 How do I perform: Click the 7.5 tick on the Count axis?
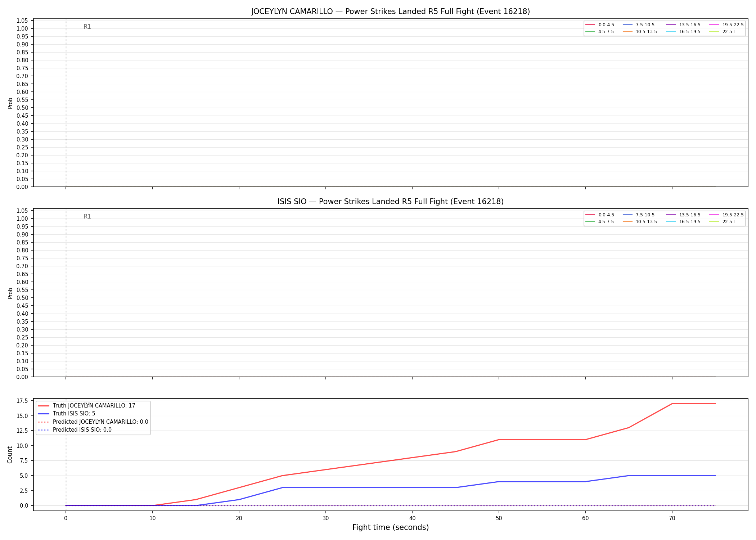pos(24,460)
